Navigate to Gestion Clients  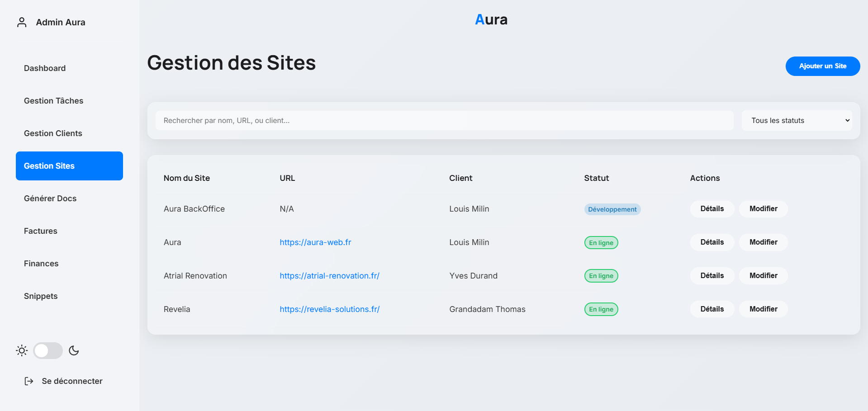tap(53, 133)
